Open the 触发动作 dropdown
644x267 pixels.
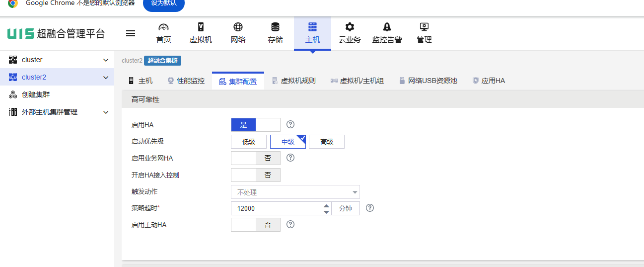[295, 192]
